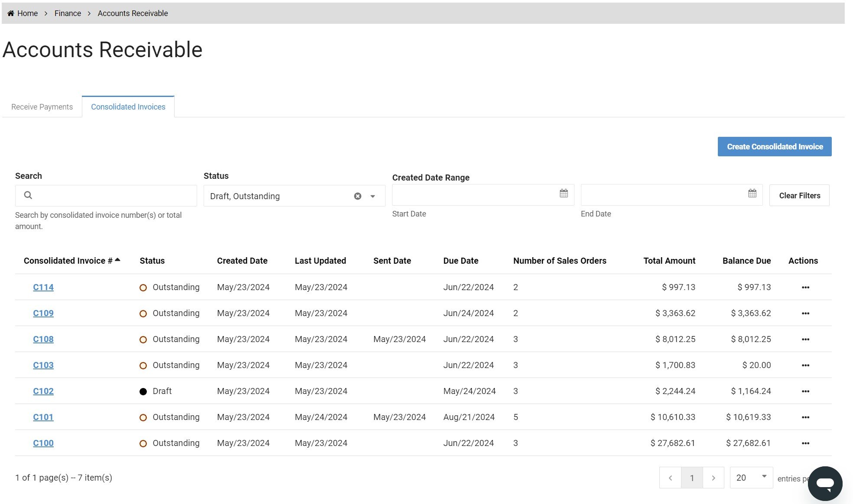Open actions menu for invoice C102

coord(805,391)
